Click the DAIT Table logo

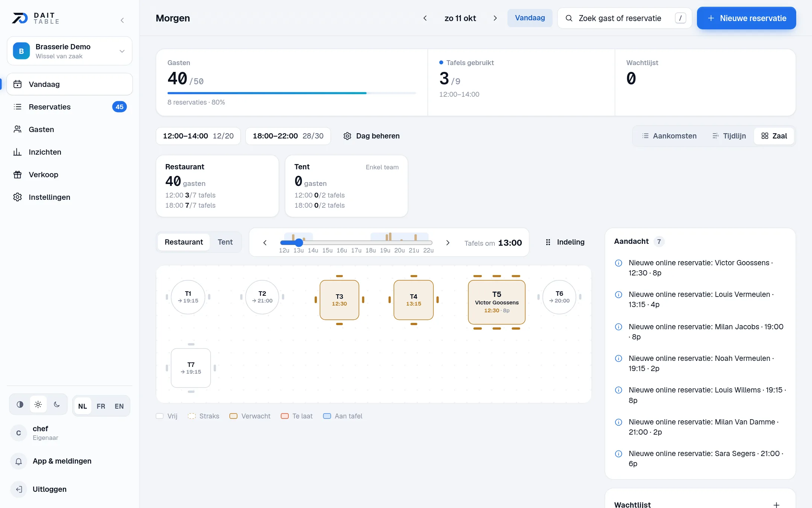point(36,18)
